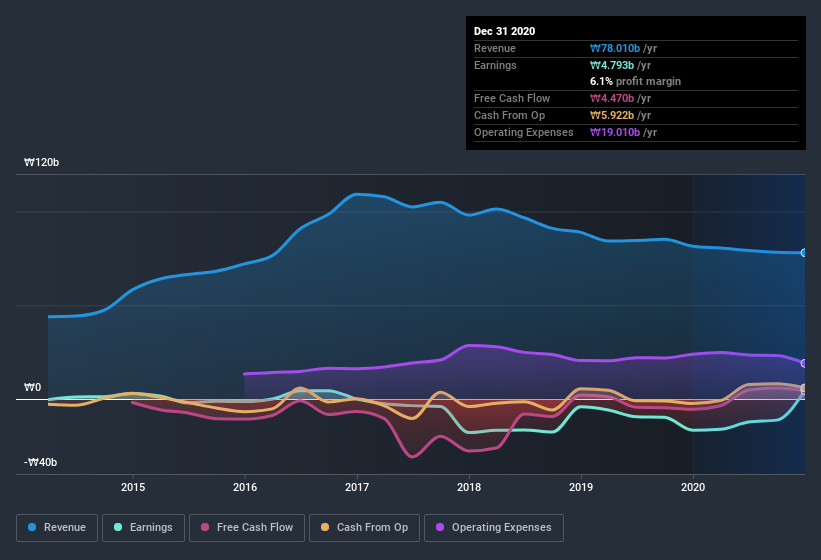The image size is (821, 560).
Task: Click the teal Earnings legend dot
Action: (x=119, y=527)
